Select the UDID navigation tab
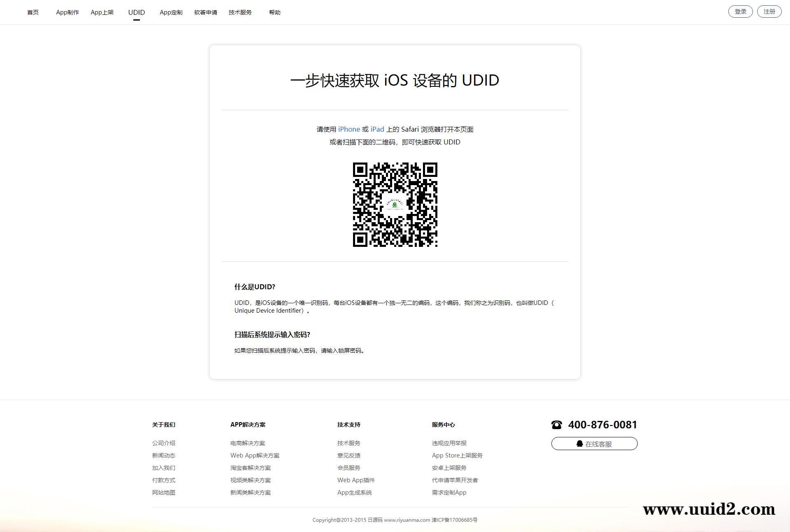 136,12
